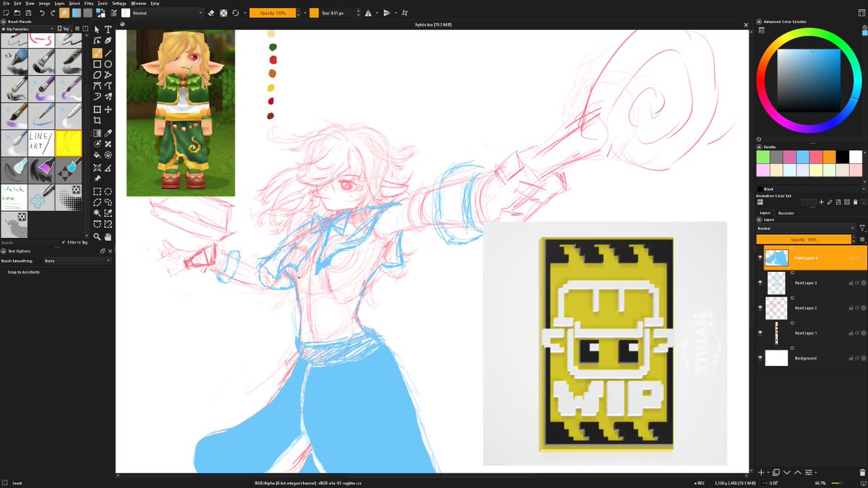Select the Transform tool

(97, 110)
